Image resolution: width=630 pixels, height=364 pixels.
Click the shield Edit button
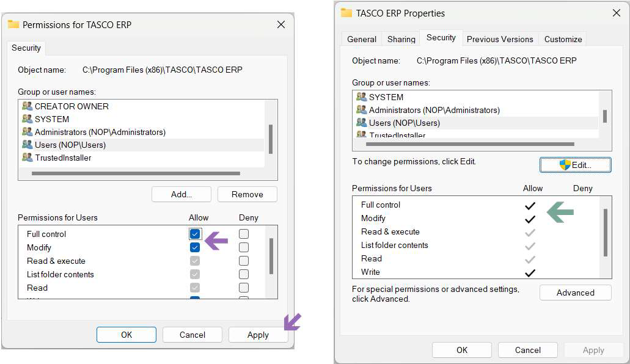(575, 165)
